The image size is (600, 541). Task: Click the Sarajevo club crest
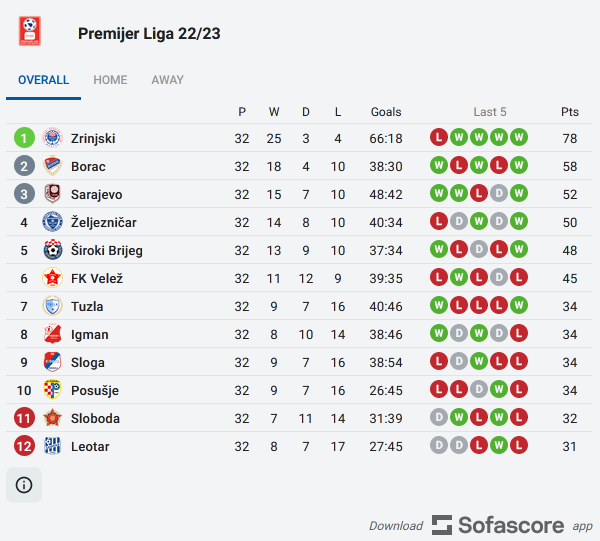tap(53, 194)
